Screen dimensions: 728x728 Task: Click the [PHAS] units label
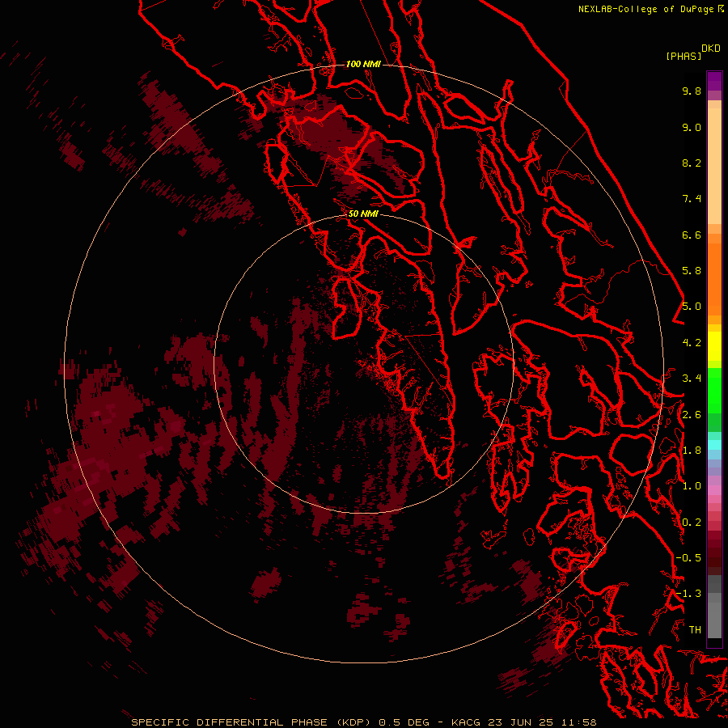tap(684, 57)
